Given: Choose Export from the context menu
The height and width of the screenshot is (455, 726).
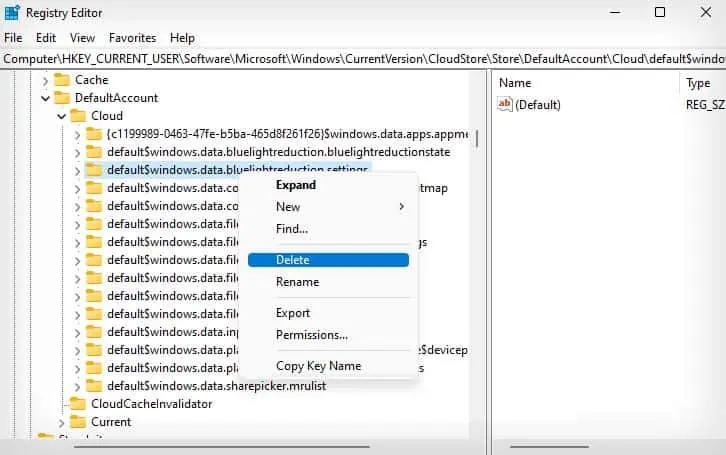Looking at the screenshot, I should tap(328, 313).
